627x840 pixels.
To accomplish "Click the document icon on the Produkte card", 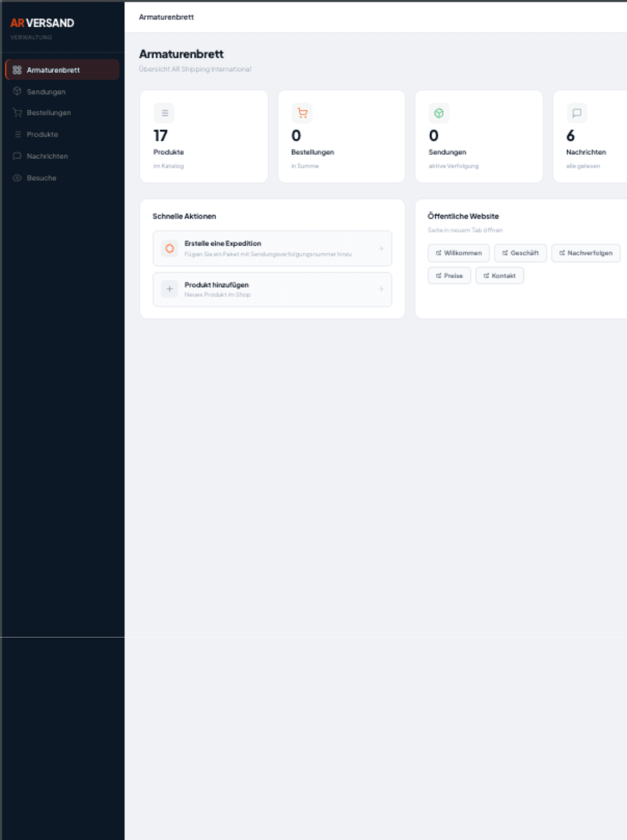I will click(164, 113).
